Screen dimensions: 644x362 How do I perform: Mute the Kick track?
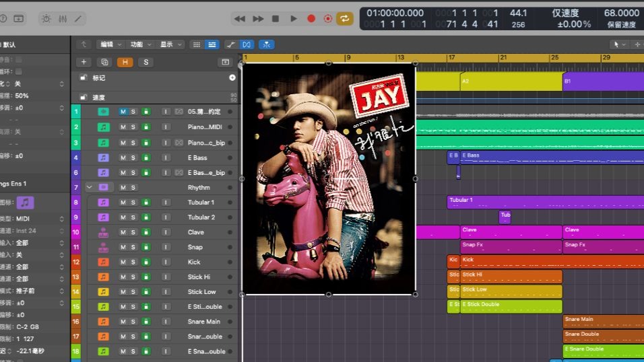pos(123,262)
